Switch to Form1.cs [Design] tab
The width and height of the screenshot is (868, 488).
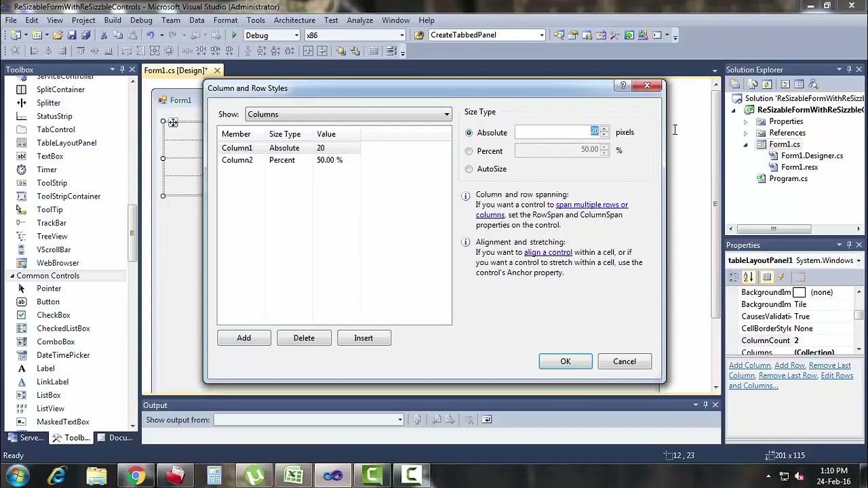(x=176, y=70)
